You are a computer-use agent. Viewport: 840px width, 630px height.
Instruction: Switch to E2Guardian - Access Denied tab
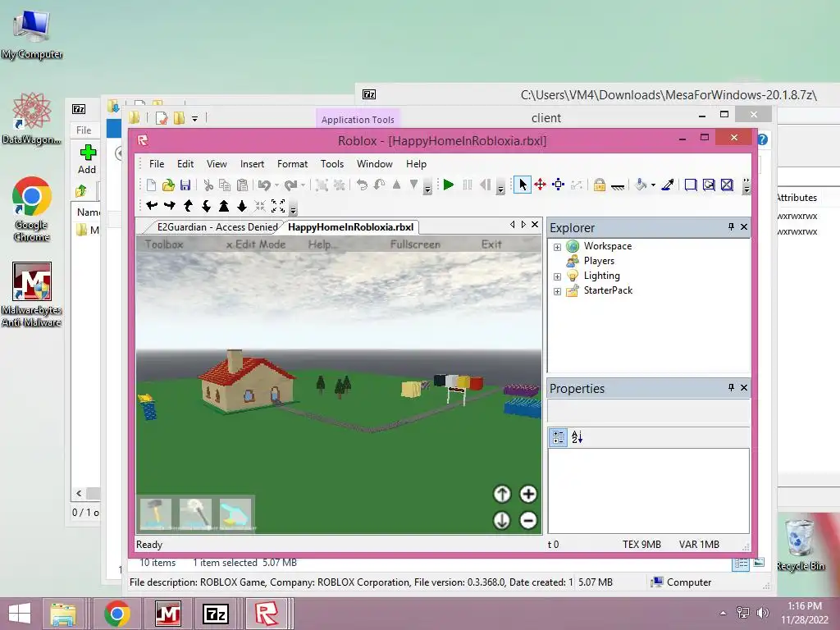(x=217, y=227)
